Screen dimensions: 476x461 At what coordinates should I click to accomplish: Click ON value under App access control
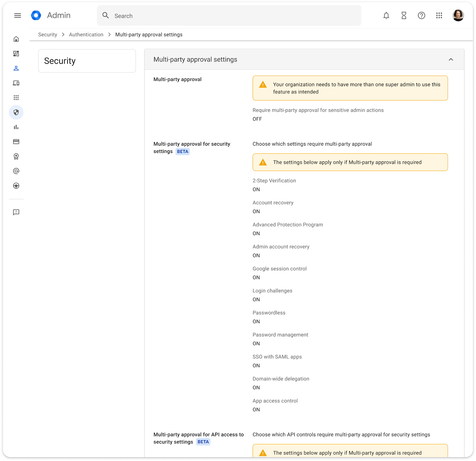pos(256,410)
